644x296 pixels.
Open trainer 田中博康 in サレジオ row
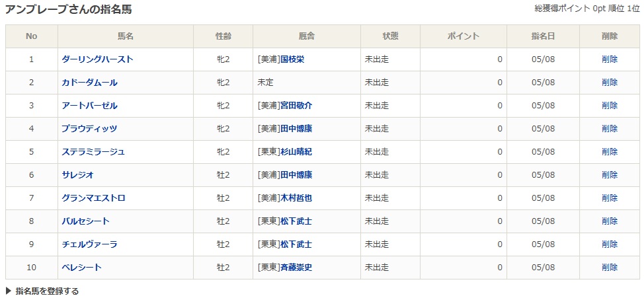(296, 175)
